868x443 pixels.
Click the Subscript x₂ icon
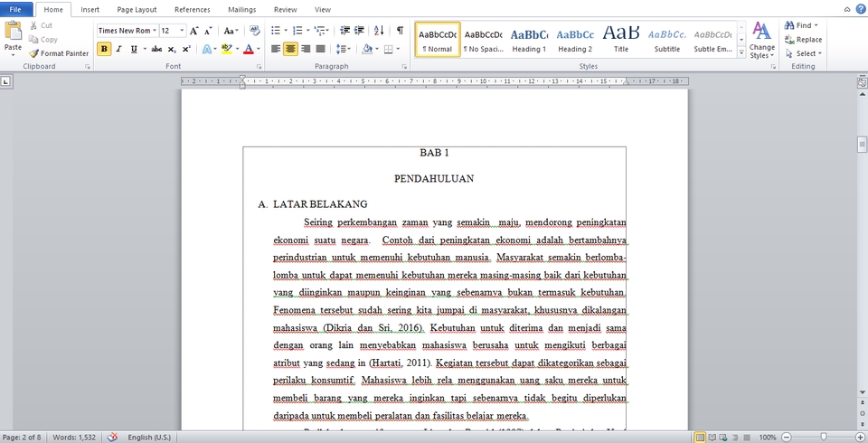pos(172,49)
